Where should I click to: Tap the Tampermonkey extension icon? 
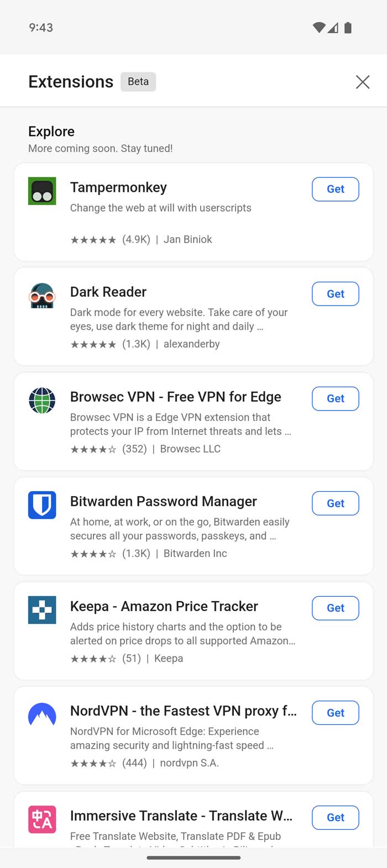click(42, 191)
